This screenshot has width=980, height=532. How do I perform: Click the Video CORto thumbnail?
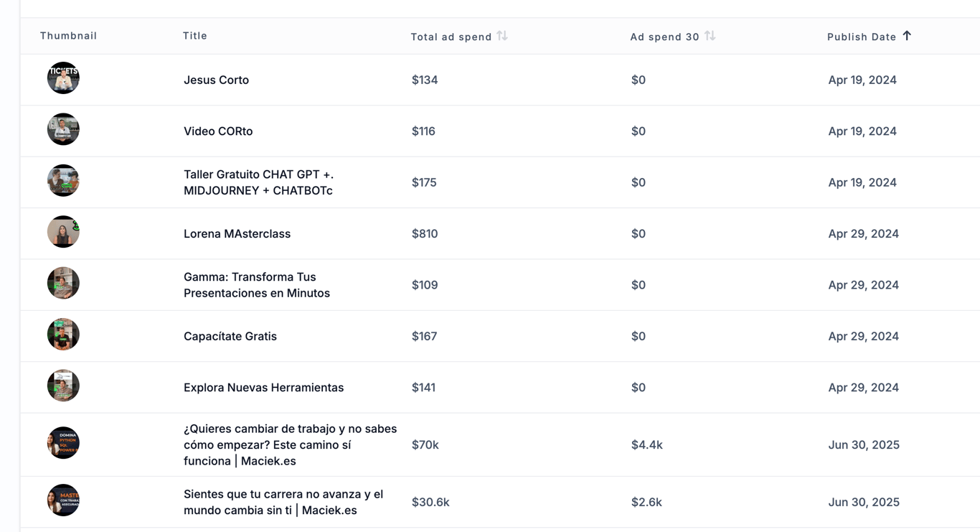63,129
